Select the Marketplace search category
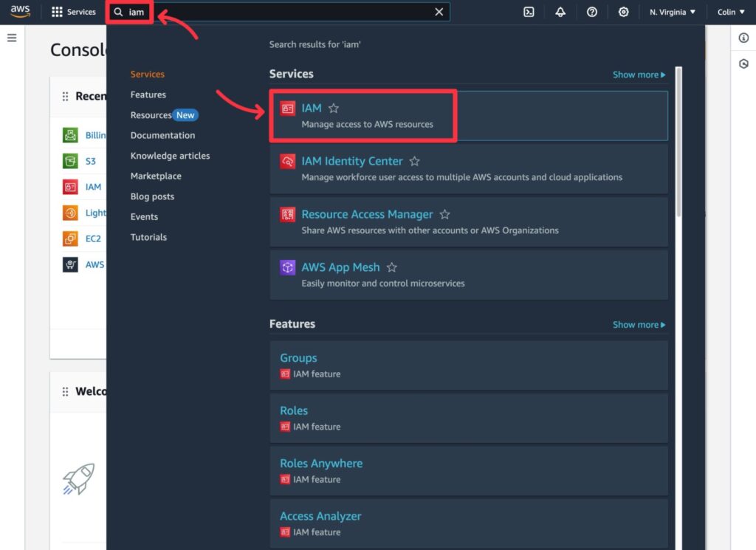 coord(156,176)
